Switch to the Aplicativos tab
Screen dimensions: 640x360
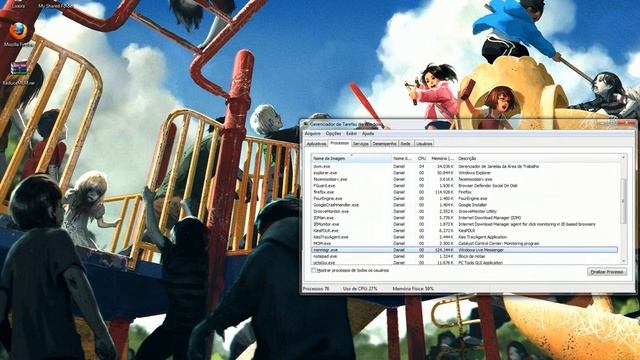[316, 144]
